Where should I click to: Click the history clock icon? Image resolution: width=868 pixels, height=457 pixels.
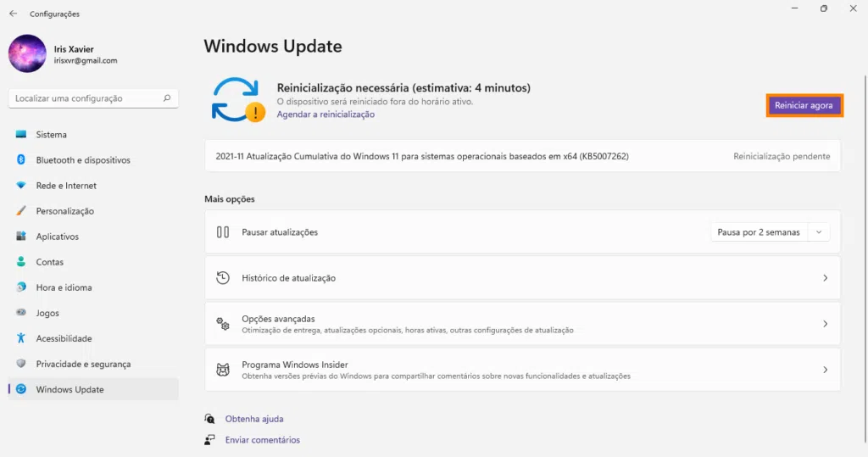click(x=223, y=278)
